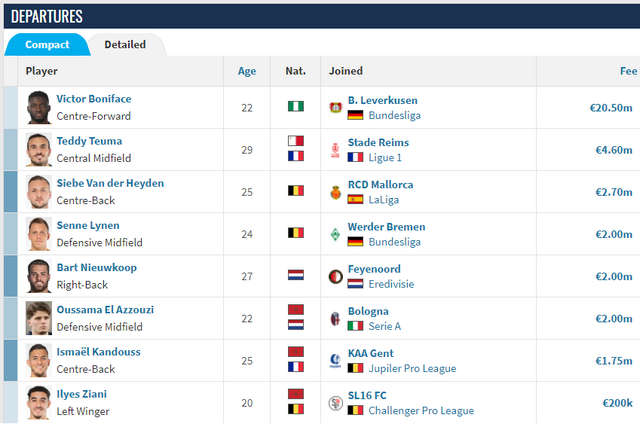Click the Stade Reims club crest
The image size is (640, 424).
(336, 150)
